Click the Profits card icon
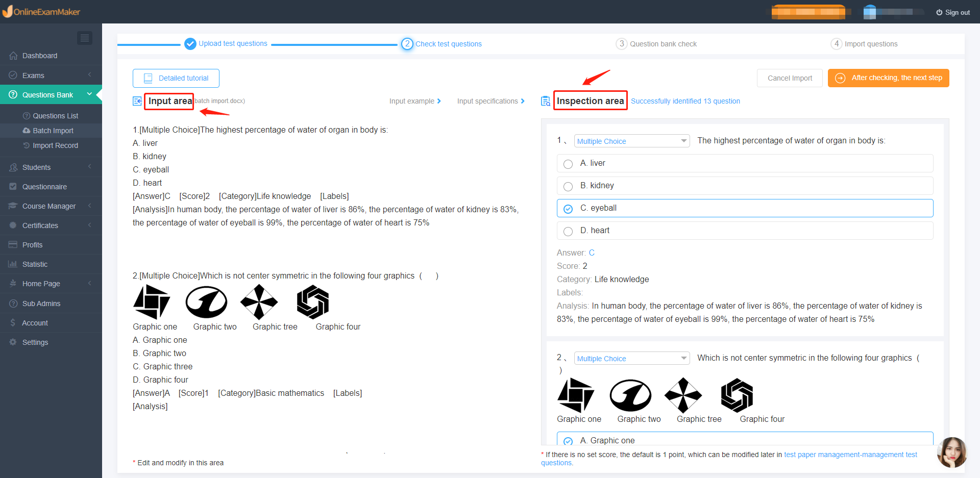The image size is (980, 478). pos(13,245)
